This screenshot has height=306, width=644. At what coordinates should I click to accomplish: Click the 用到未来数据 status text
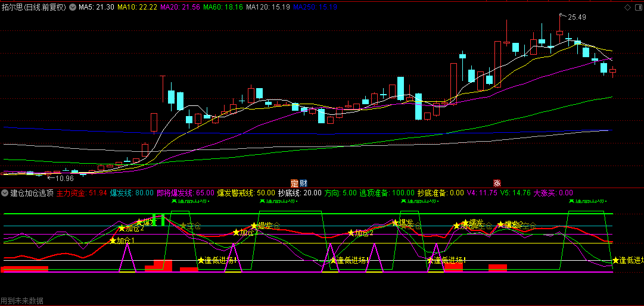tap(22, 301)
